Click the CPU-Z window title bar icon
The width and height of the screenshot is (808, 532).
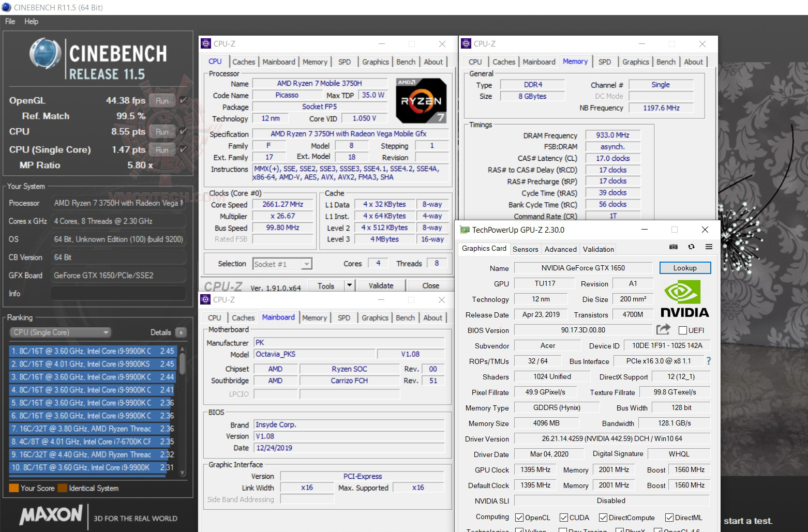(207, 43)
